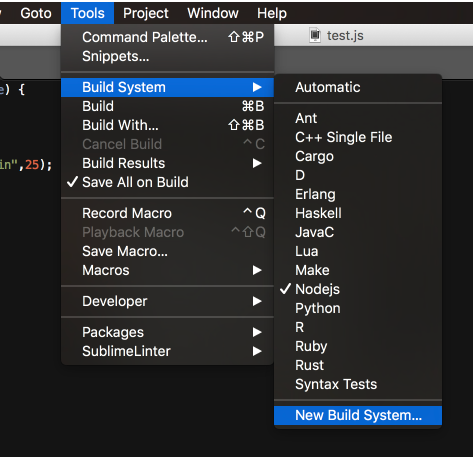Click New Build System… entry
The image size is (473, 457).
[358, 416]
